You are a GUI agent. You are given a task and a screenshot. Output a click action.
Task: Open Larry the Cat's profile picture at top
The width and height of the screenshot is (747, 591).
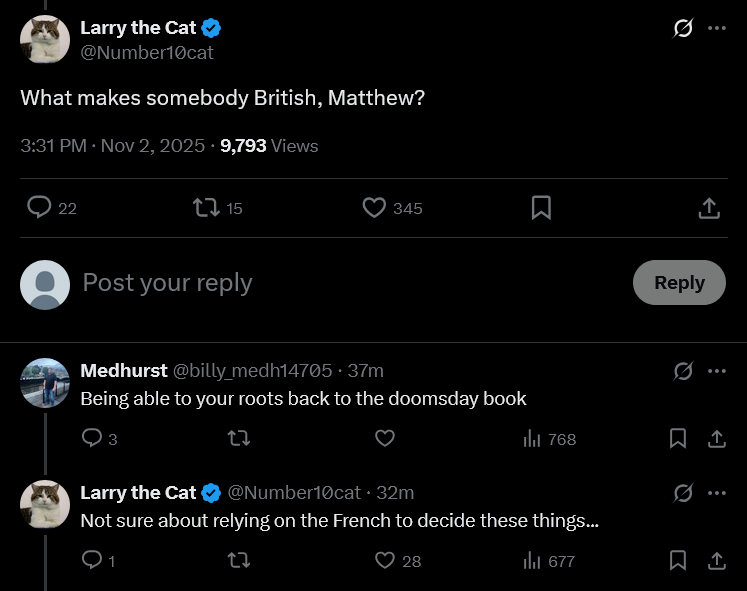[45, 40]
